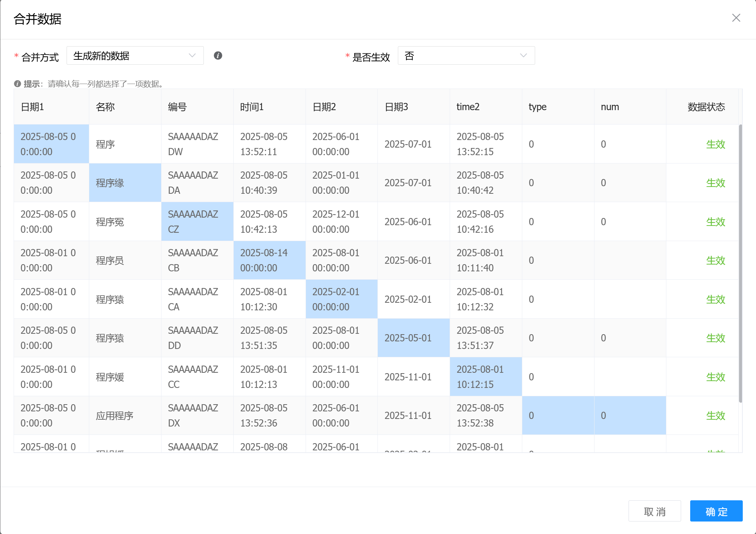
Task: Click the table vertical scrollbar
Action: coord(740,263)
